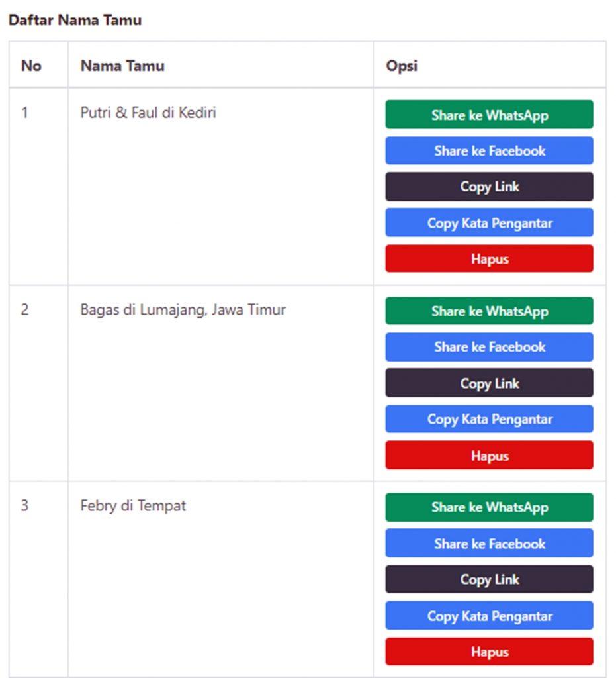
Task: Click the Nama Tamu column header
Action: pos(122,66)
